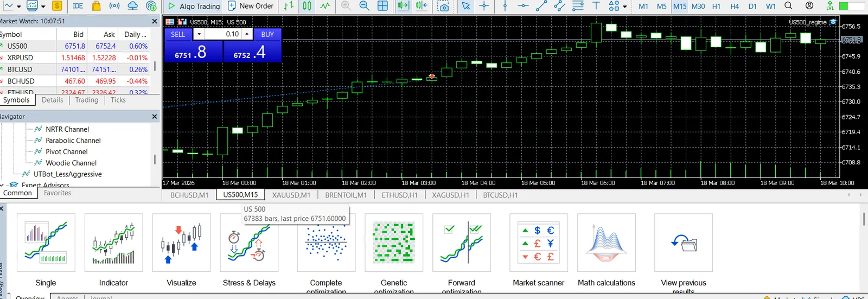Tile chart windows with grid icon
The image size is (868, 299).
point(382,6)
